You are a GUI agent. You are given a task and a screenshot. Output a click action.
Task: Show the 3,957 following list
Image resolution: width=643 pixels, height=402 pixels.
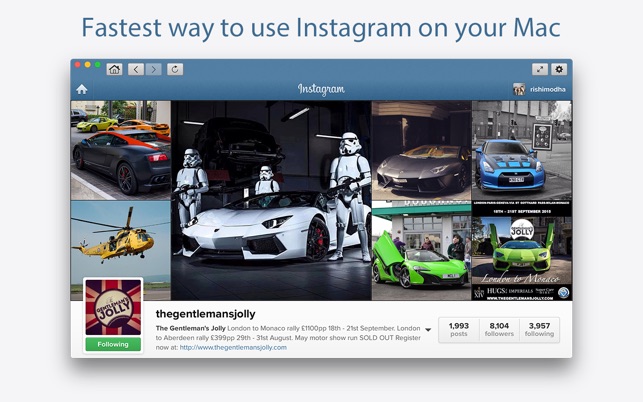[539, 329]
